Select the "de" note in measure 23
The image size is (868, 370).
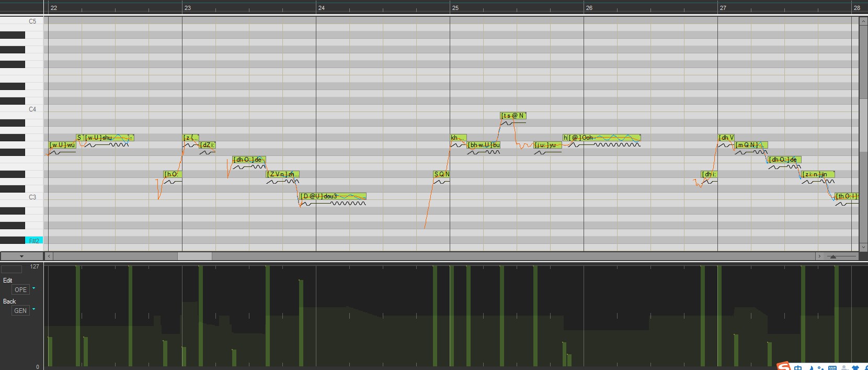(x=249, y=160)
